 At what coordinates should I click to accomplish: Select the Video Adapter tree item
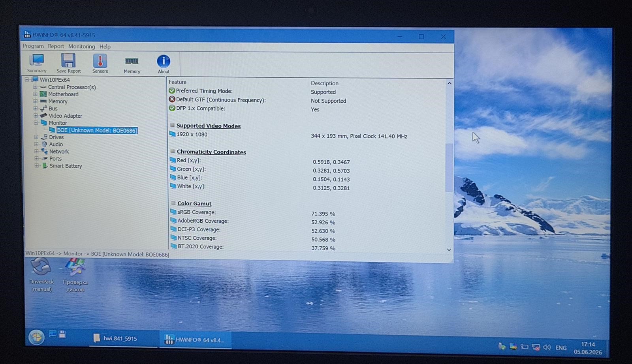tap(65, 116)
